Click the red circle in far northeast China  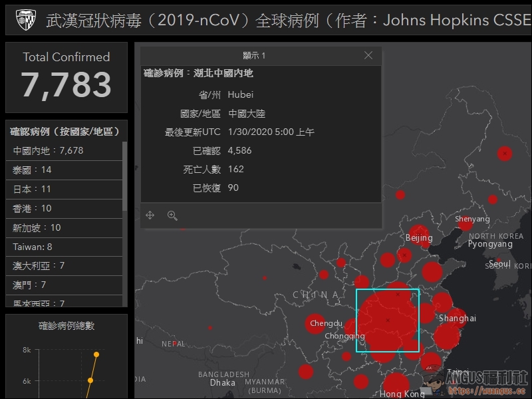click(x=505, y=154)
